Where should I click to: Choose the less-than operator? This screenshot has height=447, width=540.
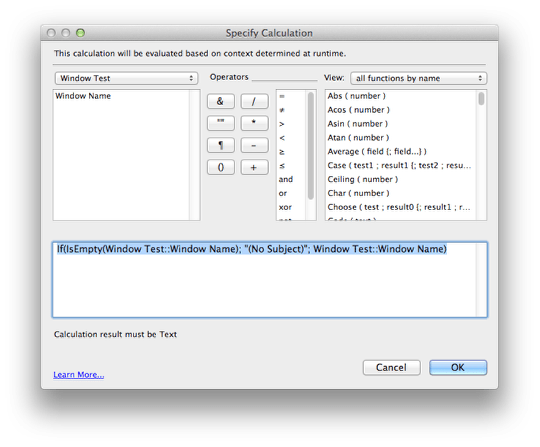point(282,138)
